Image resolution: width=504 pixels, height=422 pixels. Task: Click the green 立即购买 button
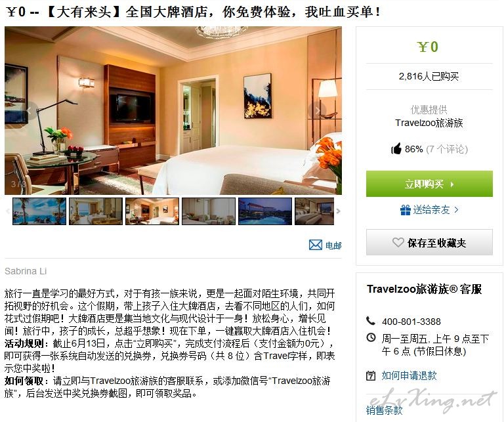coord(429,184)
